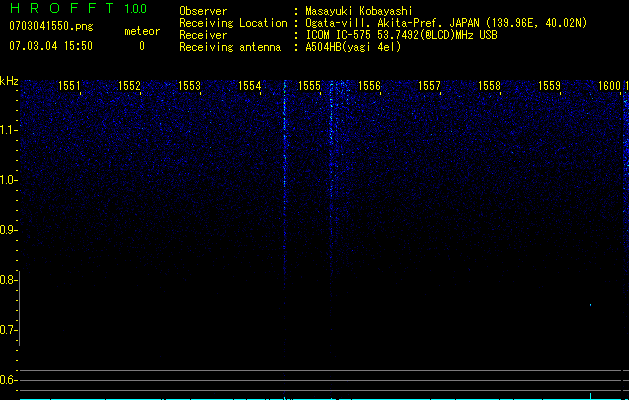Image resolution: width=629 pixels, height=400 pixels.
Task: Click the 0.8 kHz frequency axis label
Action: [8, 280]
